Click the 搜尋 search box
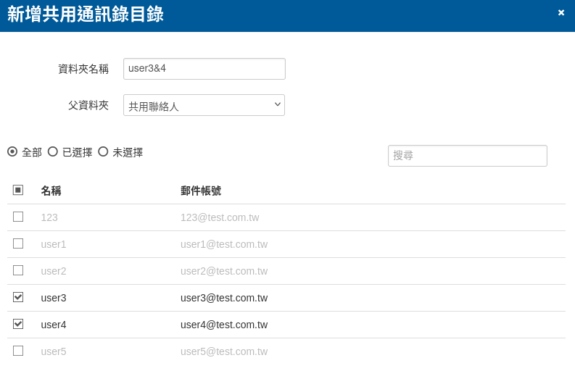The image size is (575, 392). (467, 156)
